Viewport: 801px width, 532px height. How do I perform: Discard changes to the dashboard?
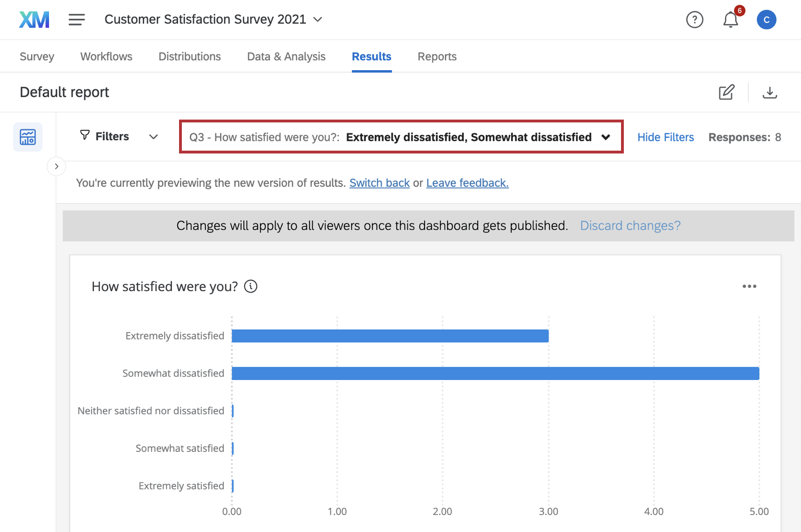[630, 226]
